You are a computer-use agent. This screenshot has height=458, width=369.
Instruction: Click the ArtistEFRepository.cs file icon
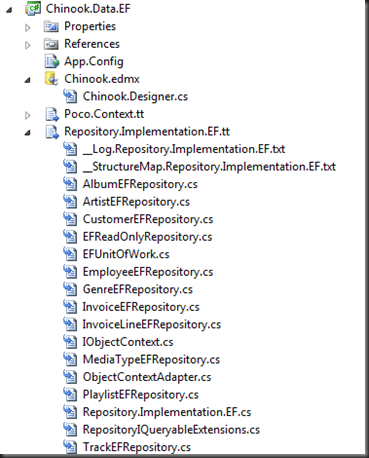(70, 202)
